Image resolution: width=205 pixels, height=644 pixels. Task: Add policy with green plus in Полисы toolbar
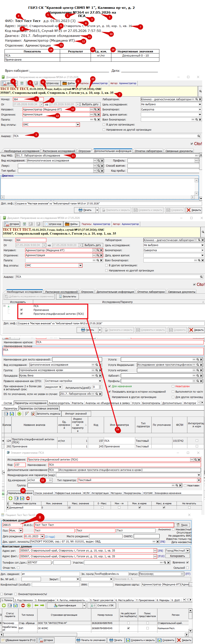(x=4, y=605)
